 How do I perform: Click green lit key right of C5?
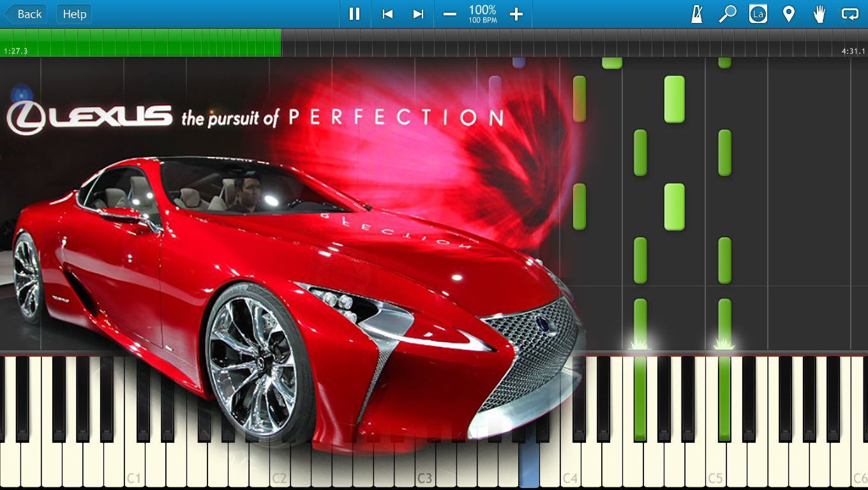tap(724, 399)
